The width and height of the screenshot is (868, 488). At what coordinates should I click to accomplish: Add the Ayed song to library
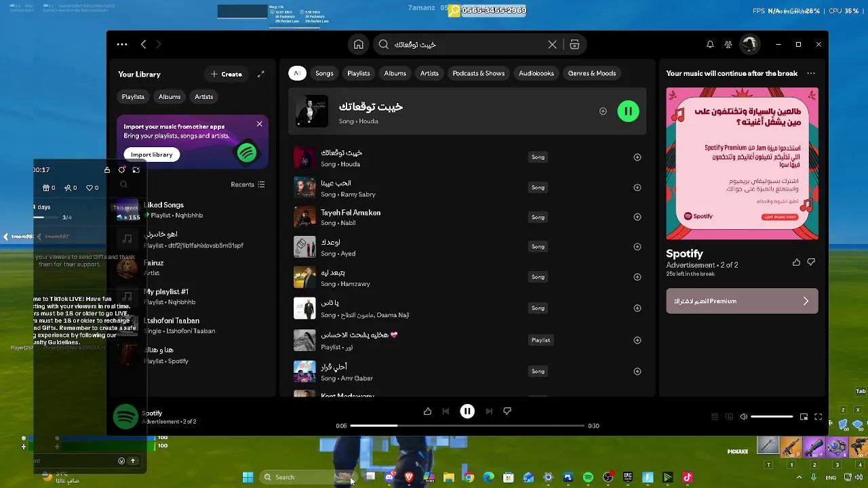point(637,247)
